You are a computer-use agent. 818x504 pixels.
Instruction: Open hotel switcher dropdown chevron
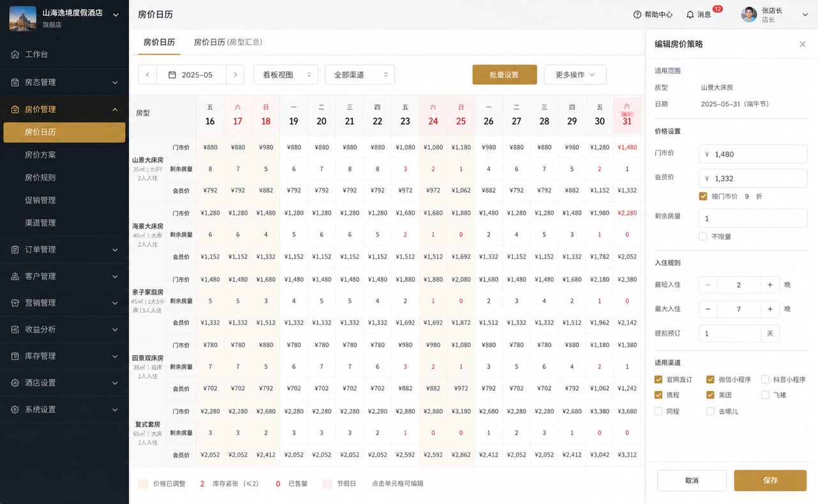pyautogui.click(x=116, y=14)
